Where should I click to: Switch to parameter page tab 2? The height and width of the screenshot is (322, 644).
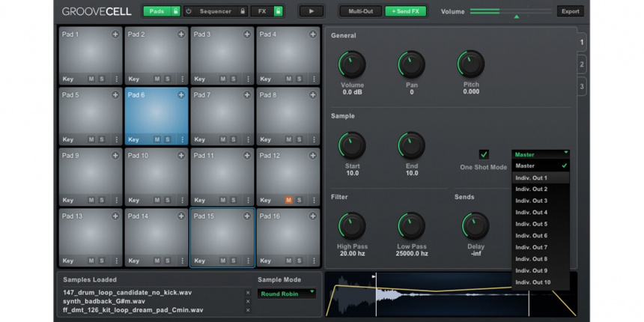coord(582,64)
